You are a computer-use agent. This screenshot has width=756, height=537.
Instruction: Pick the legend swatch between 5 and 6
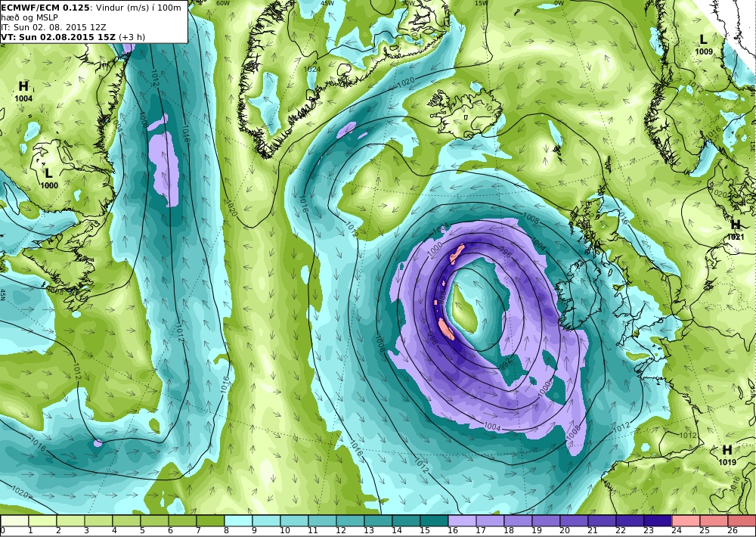pos(154,520)
